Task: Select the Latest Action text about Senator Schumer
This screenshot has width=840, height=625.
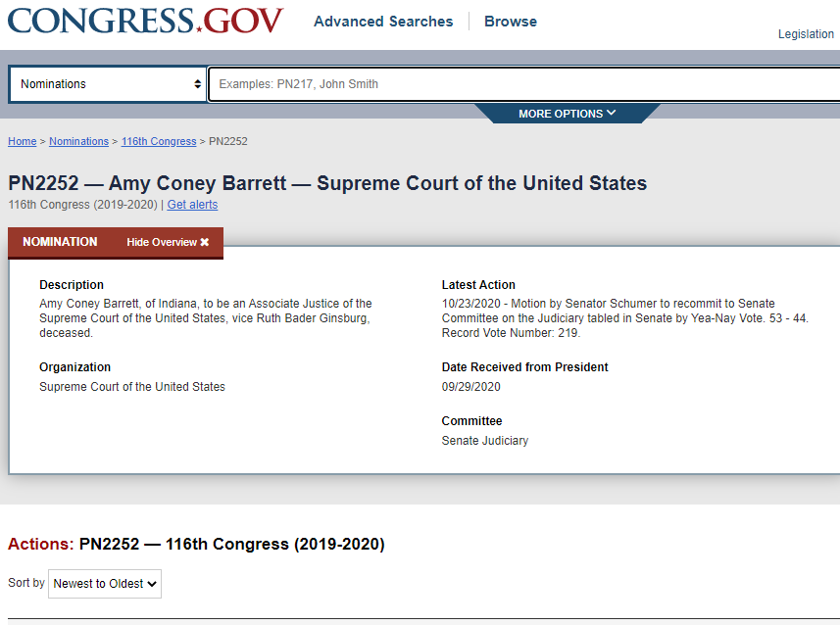Action: (x=624, y=318)
